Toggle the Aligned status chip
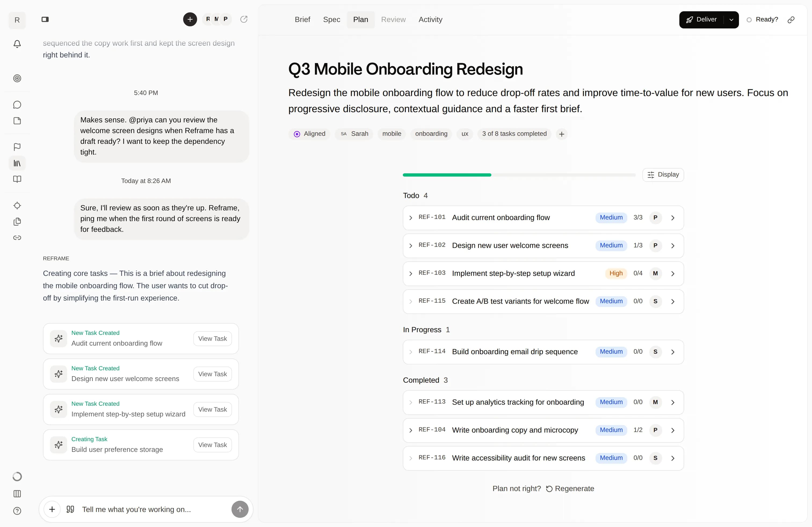Screen dimensions: 812x527 309,134
